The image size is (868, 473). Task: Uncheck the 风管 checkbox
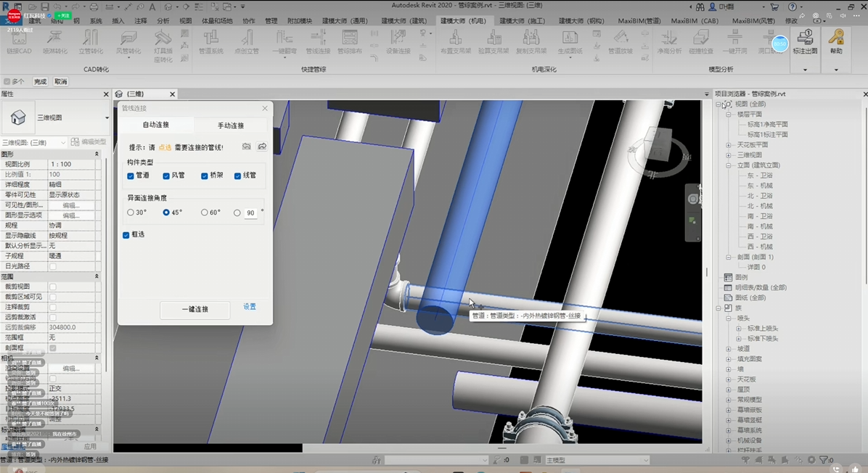click(x=166, y=176)
